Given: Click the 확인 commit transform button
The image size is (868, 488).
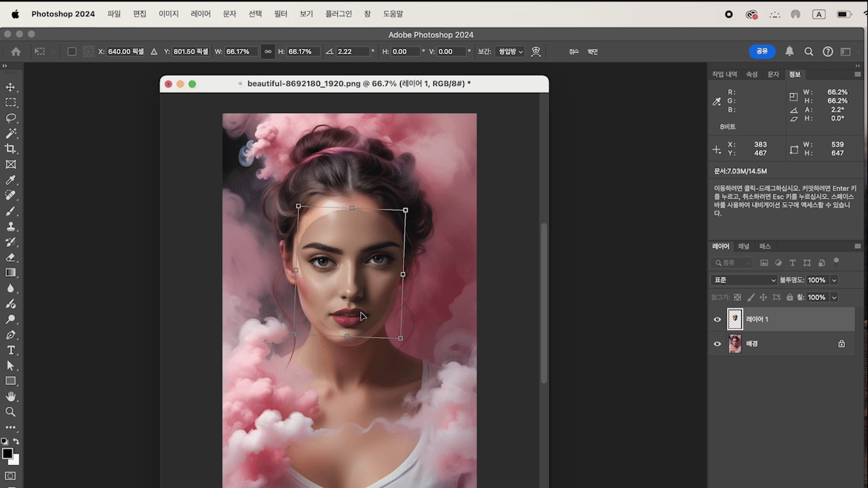Looking at the screenshot, I should [x=593, y=52].
